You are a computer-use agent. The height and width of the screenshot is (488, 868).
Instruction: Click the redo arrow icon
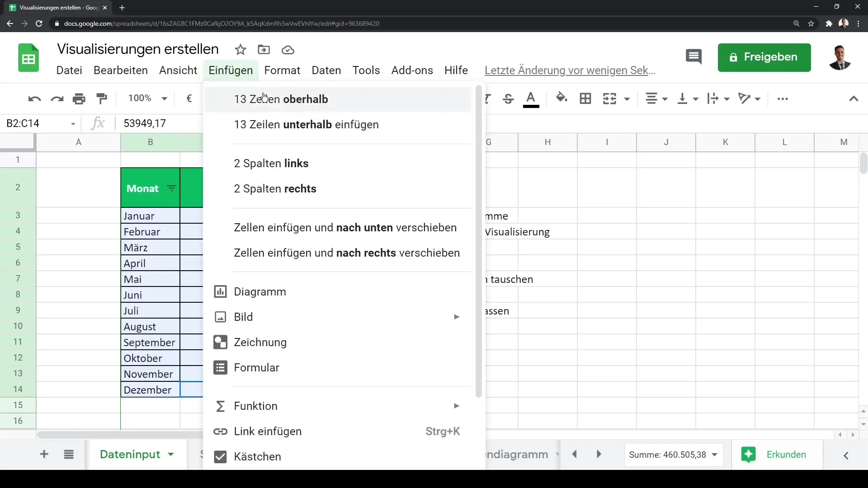coord(57,99)
